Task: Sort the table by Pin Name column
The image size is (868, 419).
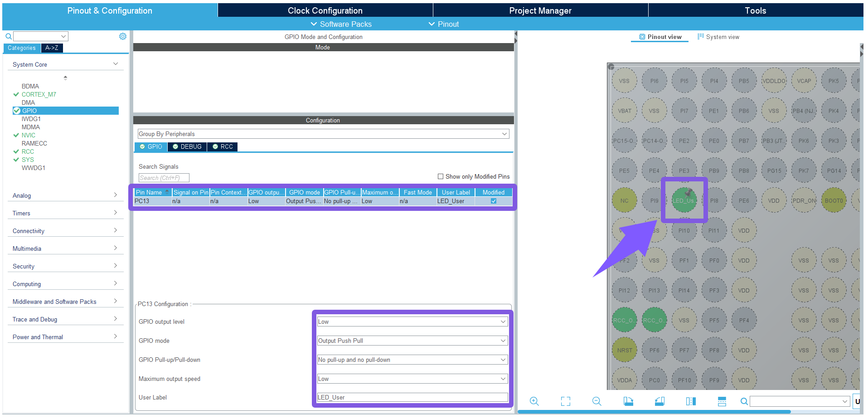Action: click(x=153, y=192)
